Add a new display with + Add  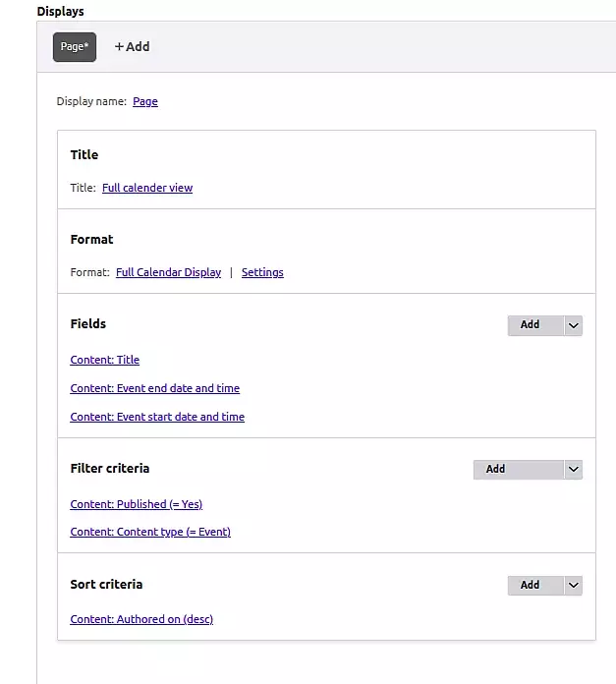coord(132,47)
